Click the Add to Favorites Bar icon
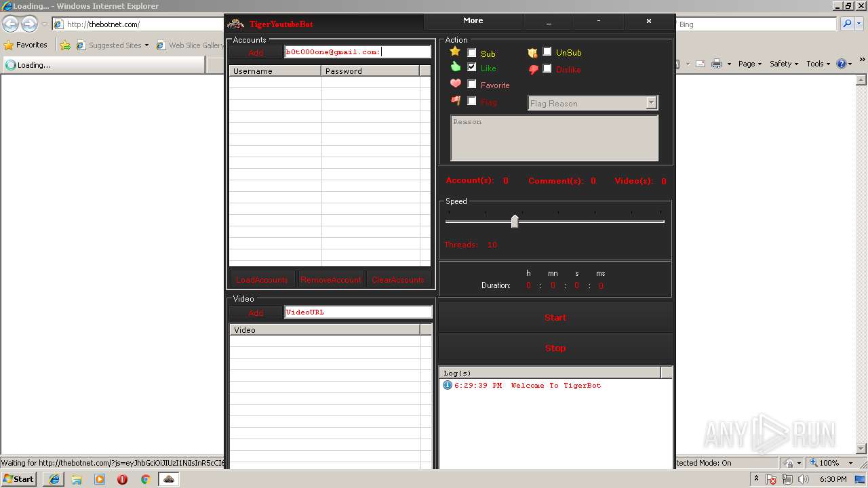Viewport: 868px width, 488px height. (x=65, y=45)
